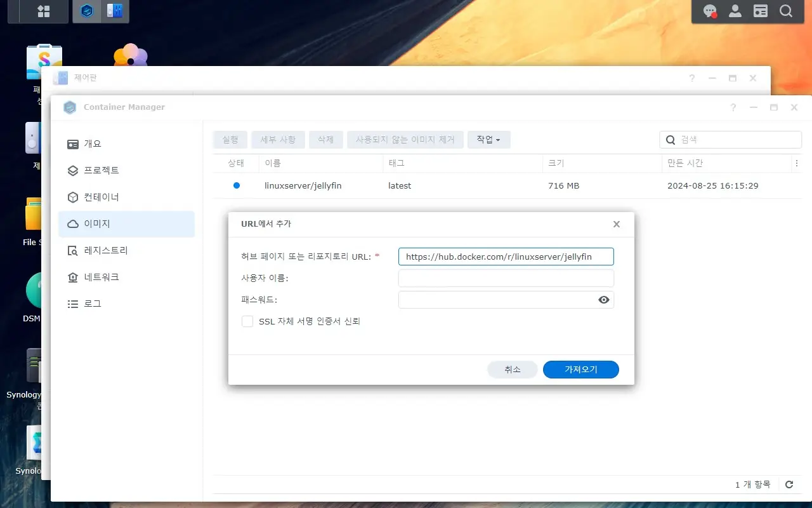Toggle password visibility with the eye icon
Image resolution: width=812 pixels, height=508 pixels.
603,299
